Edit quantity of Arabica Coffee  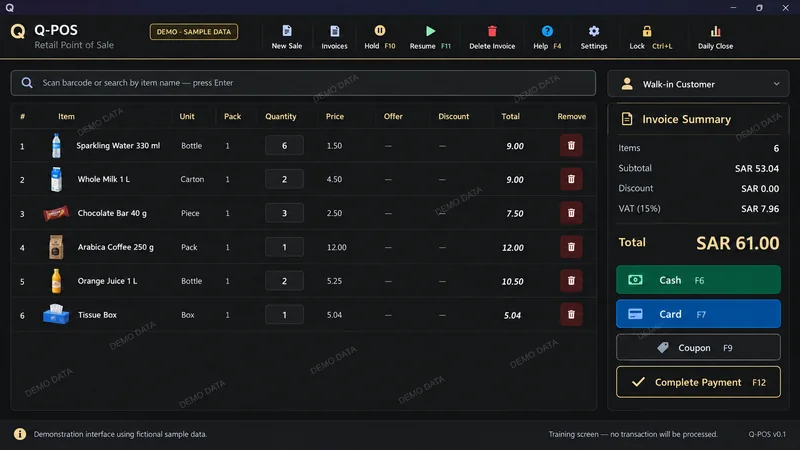(x=284, y=247)
